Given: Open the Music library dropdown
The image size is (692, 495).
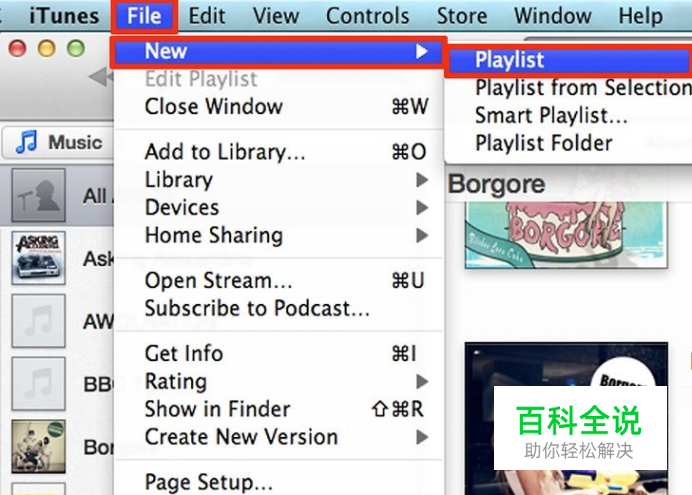Looking at the screenshot, I should 58,142.
